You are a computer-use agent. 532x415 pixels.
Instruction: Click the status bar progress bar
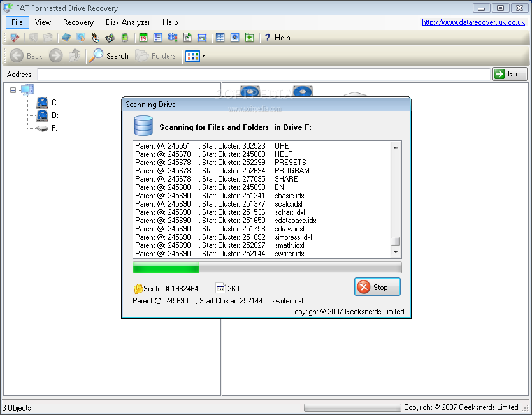pyautogui.click(x=352, y=407)
